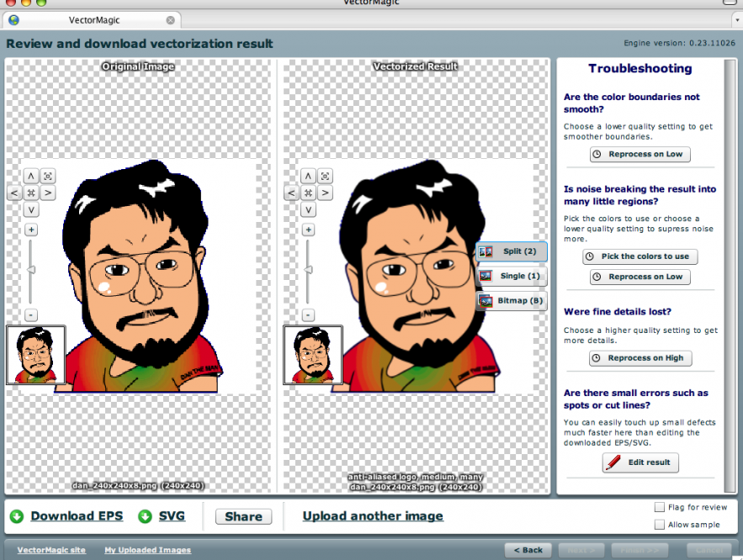Close the VectorMagic tab
This screenshot has width=743, height=560.
coord(171,20)
